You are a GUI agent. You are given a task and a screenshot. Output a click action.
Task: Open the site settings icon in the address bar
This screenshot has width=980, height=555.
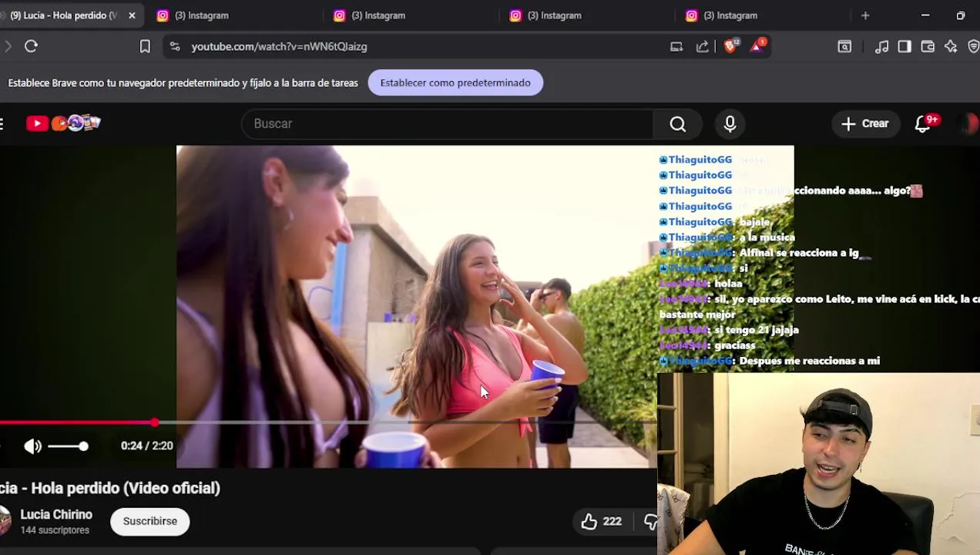coord(175,46)
